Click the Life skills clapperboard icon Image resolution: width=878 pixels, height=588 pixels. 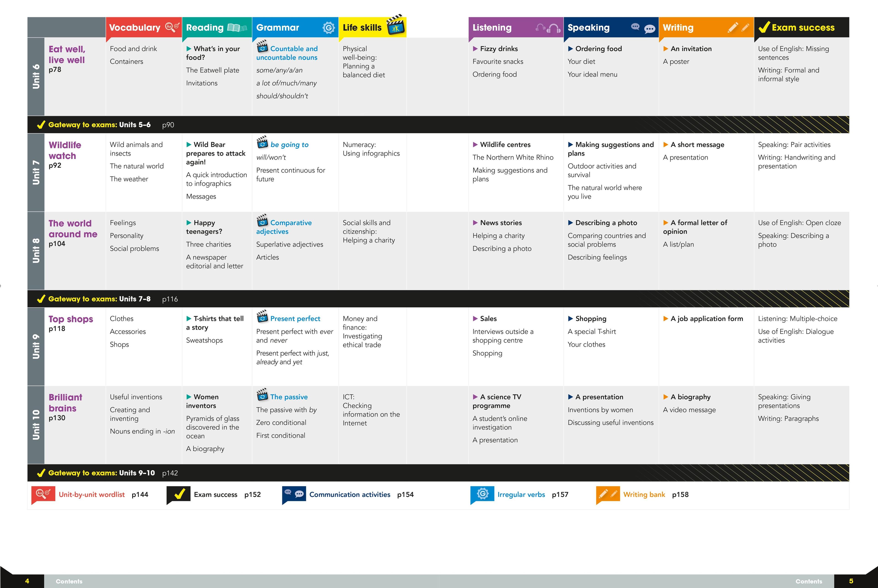tap(396, 25)
